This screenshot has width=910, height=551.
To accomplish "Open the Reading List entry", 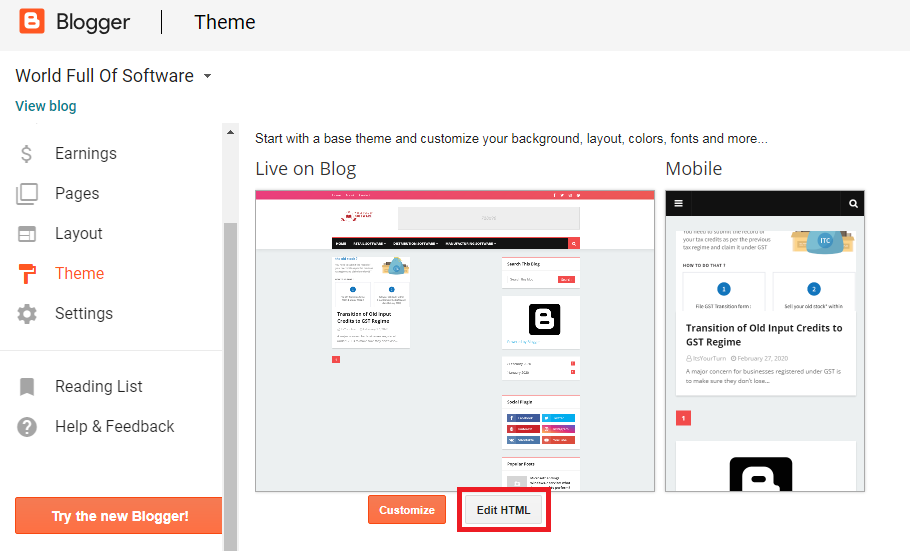I will pos(99,387).
